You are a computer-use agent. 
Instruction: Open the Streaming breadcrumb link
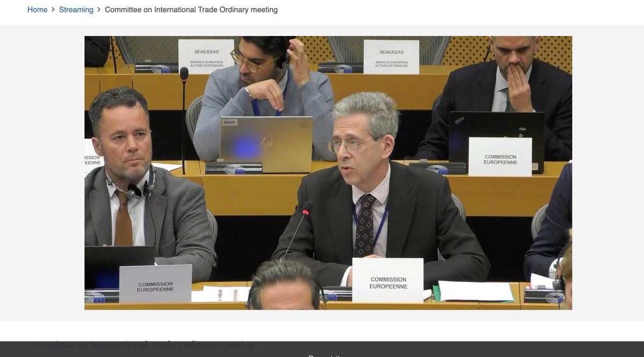coord(76,10)
